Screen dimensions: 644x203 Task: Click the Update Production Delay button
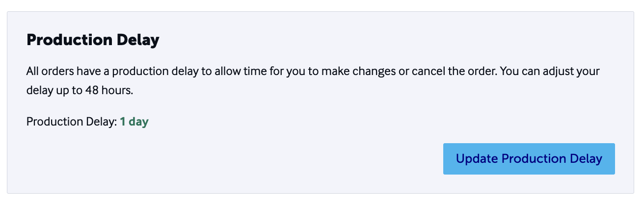point(529,159)
